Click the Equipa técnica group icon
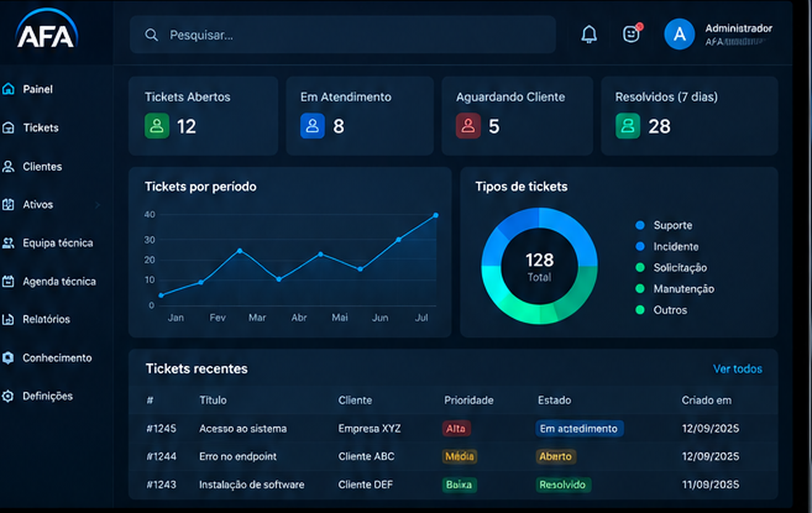This screenshot has height=513, width=812. [x=8, y=243]
